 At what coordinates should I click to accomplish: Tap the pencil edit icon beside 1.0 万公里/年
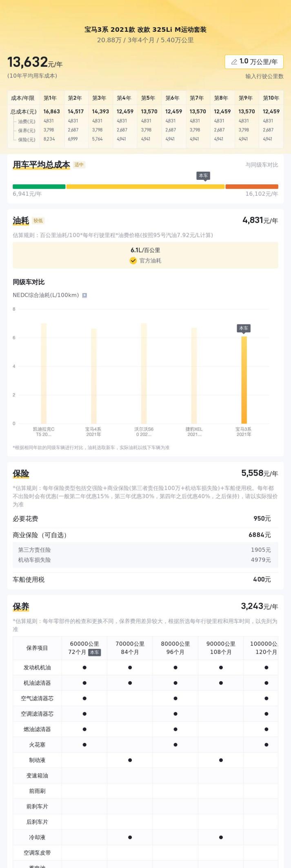[x=234, y=62]
